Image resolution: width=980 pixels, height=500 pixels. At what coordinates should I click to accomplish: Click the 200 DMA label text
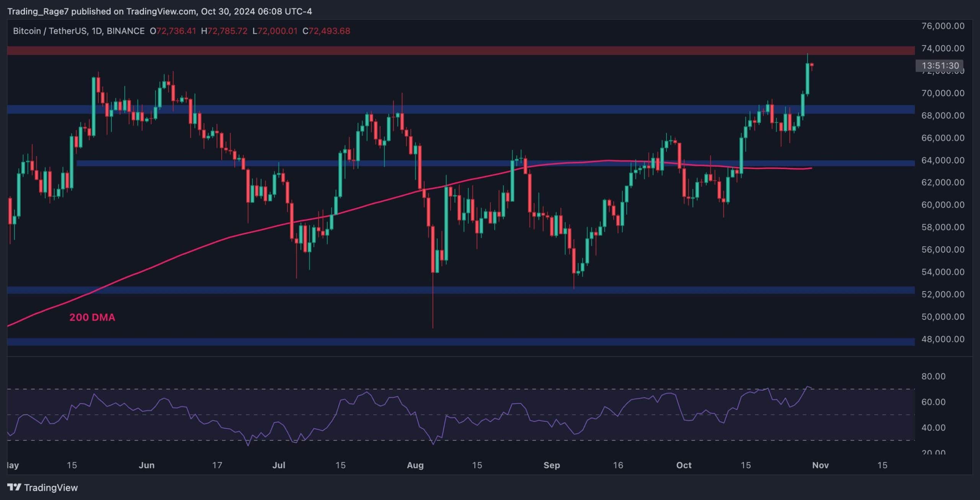(92, 317)
